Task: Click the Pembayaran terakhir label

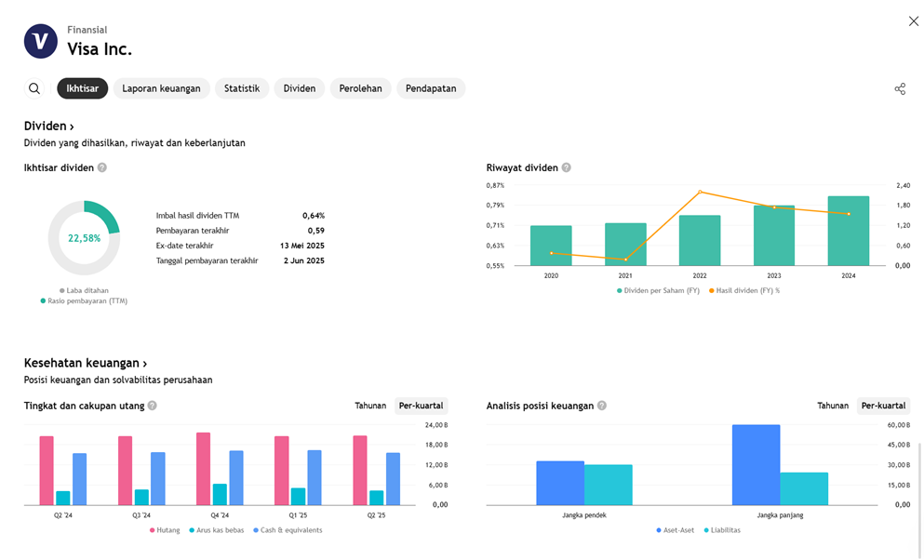Action: 193,231
